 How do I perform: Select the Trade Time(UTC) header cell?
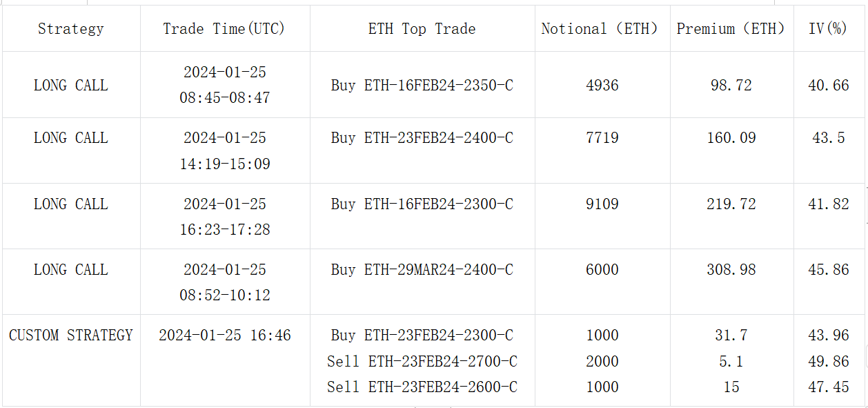click(224, 29)
